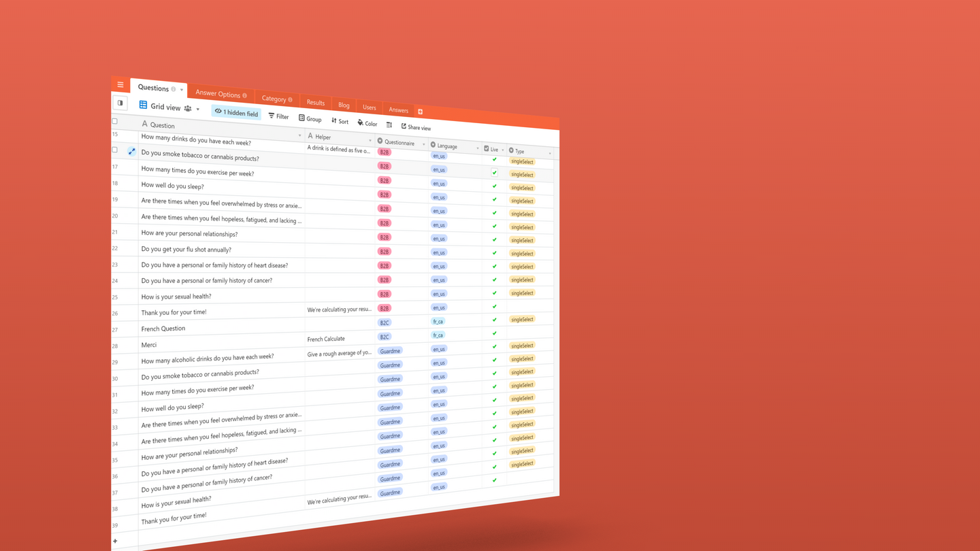Screen dimensions: 980x551
Task: Open Helper column dropdown arrow
Action: 370,141
